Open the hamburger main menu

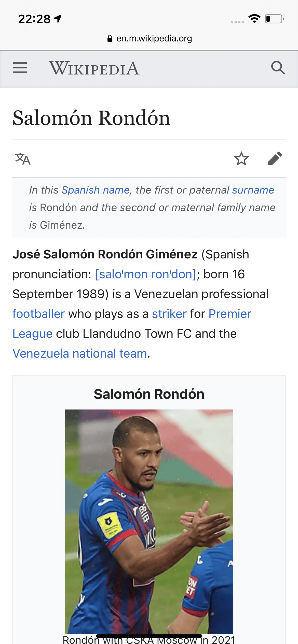pyautogui.click(x=20, y=68)
